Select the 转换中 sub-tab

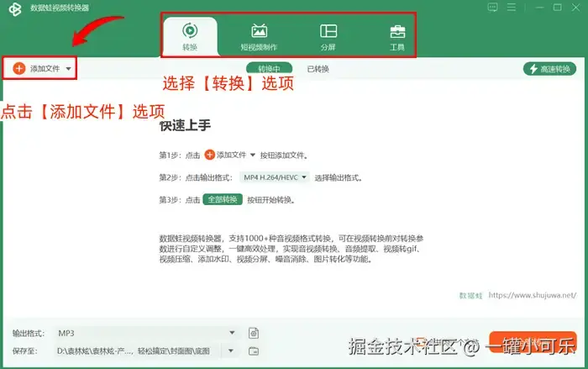[269, 68]
